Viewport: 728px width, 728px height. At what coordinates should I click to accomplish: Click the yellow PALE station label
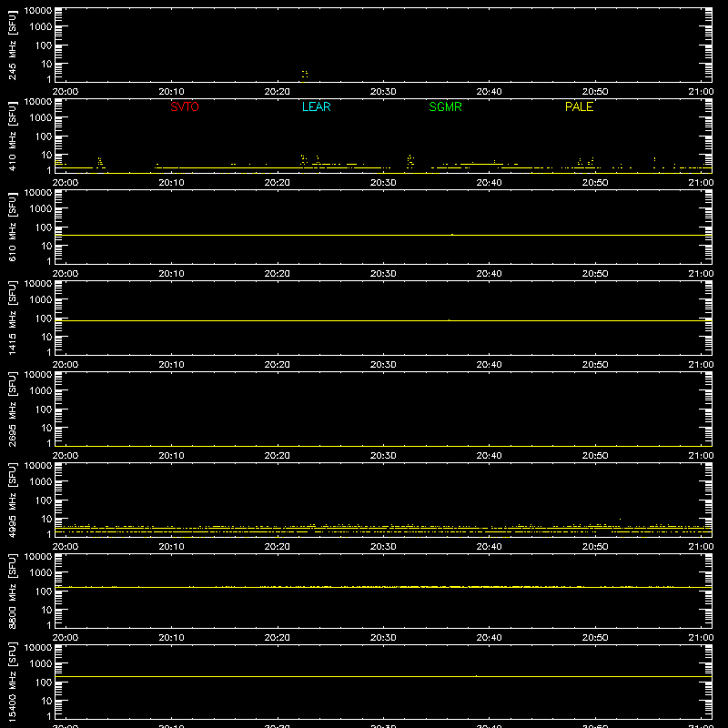pos(579,106)
